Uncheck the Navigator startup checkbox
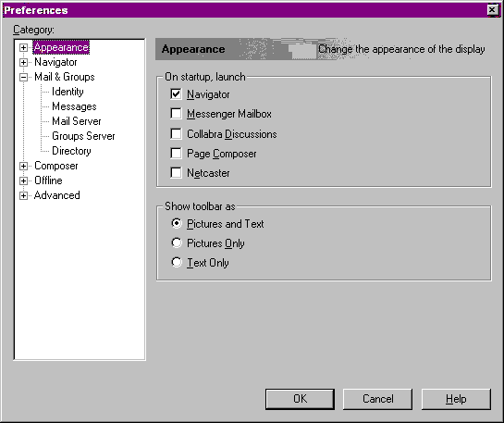 click(176, 94)
